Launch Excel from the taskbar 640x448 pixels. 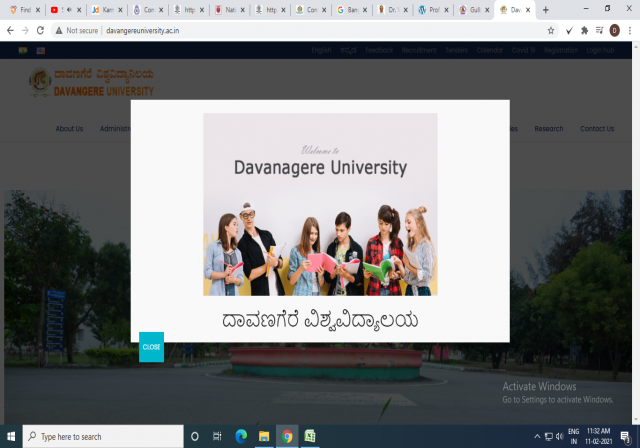tap(310, 437)
